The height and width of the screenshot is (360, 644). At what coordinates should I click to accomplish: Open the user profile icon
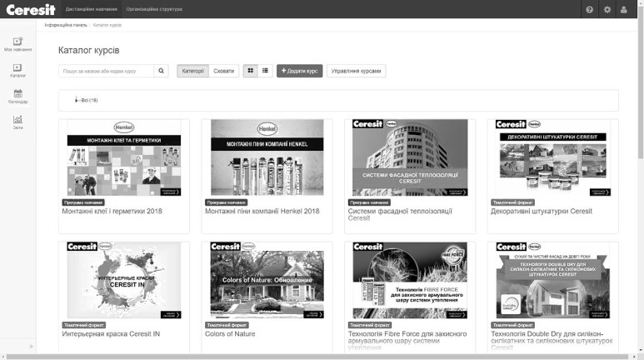623,9
